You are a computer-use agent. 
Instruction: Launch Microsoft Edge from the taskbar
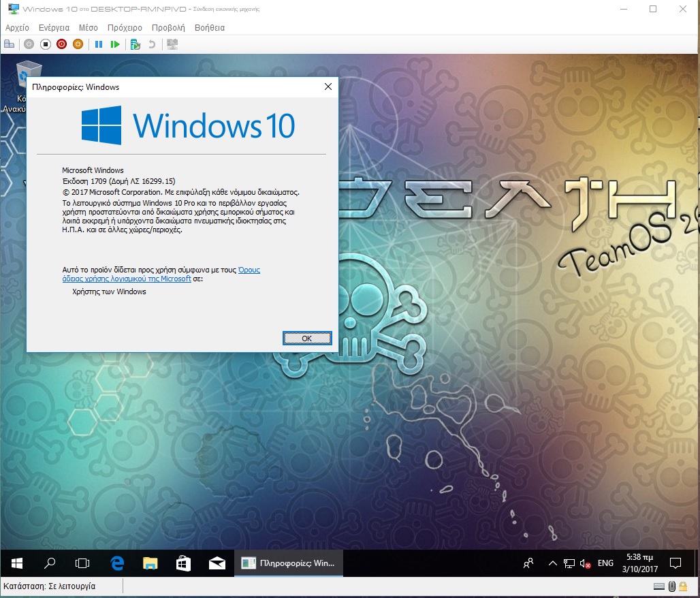pyautogui.click(x=117, y=564)
